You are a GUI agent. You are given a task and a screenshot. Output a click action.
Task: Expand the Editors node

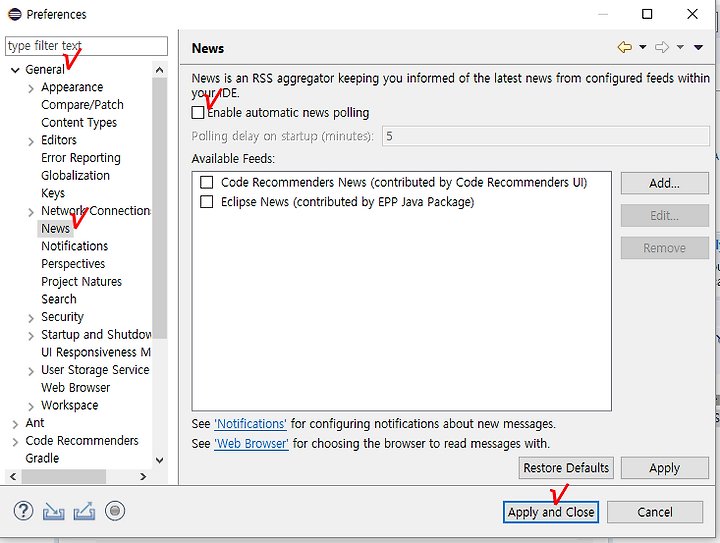[31, 141]
